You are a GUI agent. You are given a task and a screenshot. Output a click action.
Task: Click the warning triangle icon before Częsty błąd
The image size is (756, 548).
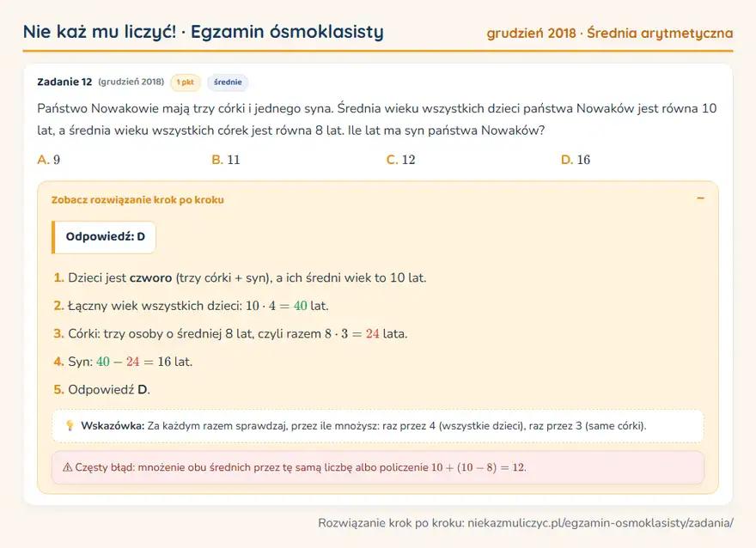click(x=68, y=467)
